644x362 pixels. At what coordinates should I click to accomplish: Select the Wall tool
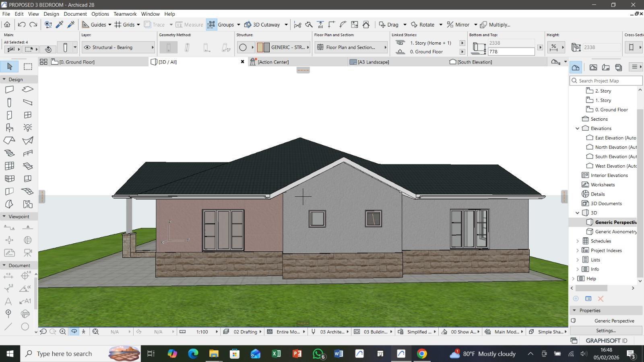click(x=9, y=89)
